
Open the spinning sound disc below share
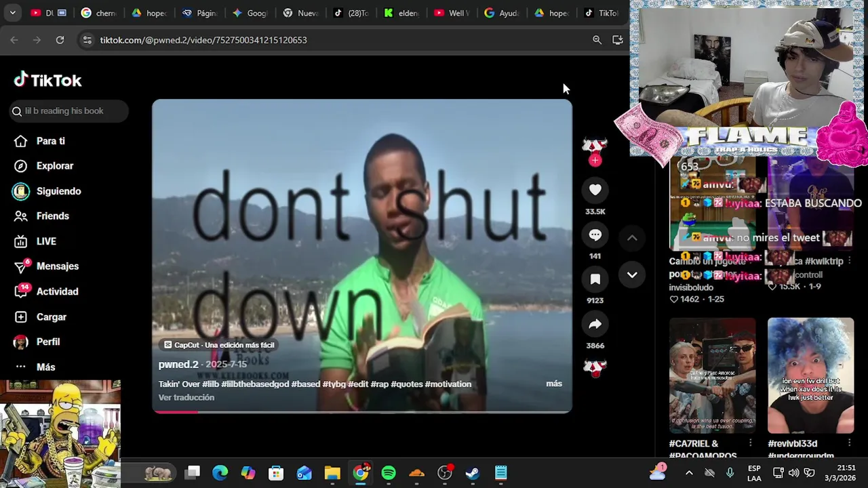(x=595, y=367)
